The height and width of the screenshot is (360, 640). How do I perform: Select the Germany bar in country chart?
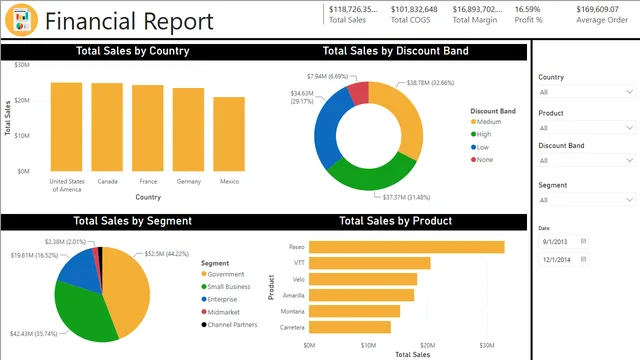tap(188, 130)
